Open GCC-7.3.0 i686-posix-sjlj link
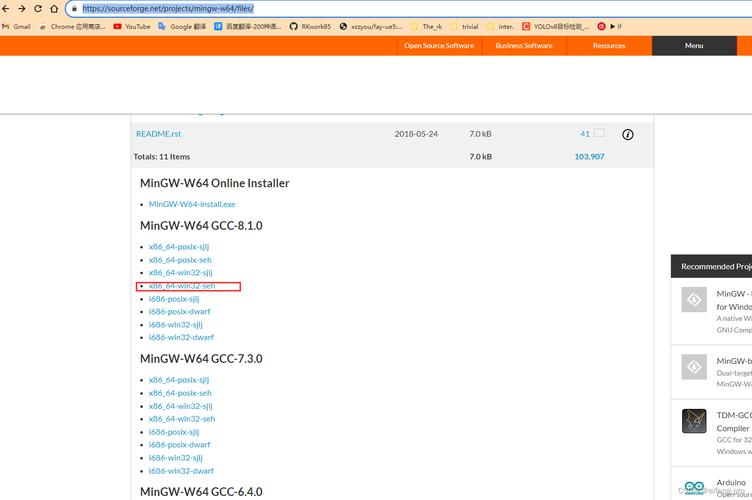The height and width of the screenshot is (500, 752). click(x=174, y=432)
